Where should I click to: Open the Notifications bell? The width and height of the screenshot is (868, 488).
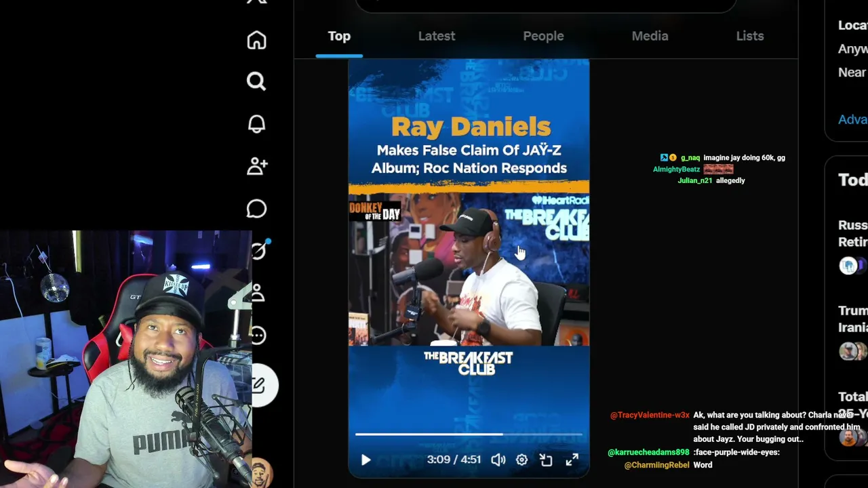256,124
